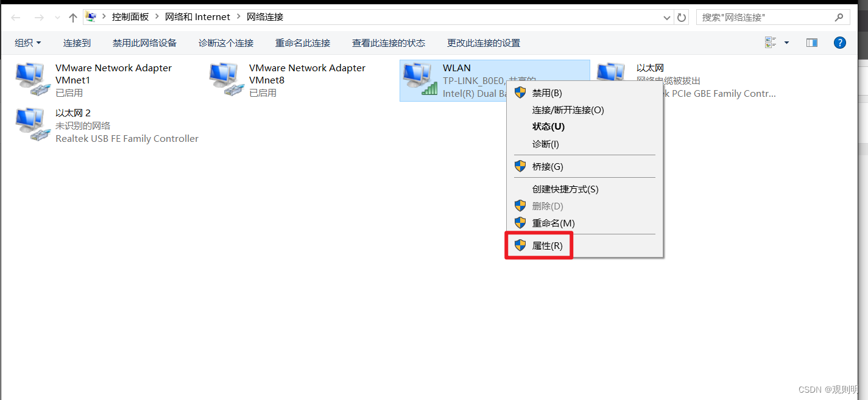Expand the address bar history dropdown
This screenshot has height=400, width=868.
[667, 18]
